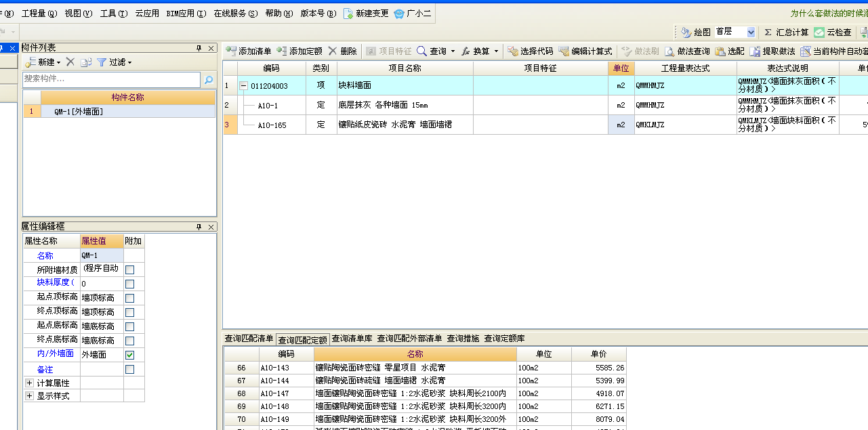Click the 云检查 cloud check button

(x=833, y=32)
